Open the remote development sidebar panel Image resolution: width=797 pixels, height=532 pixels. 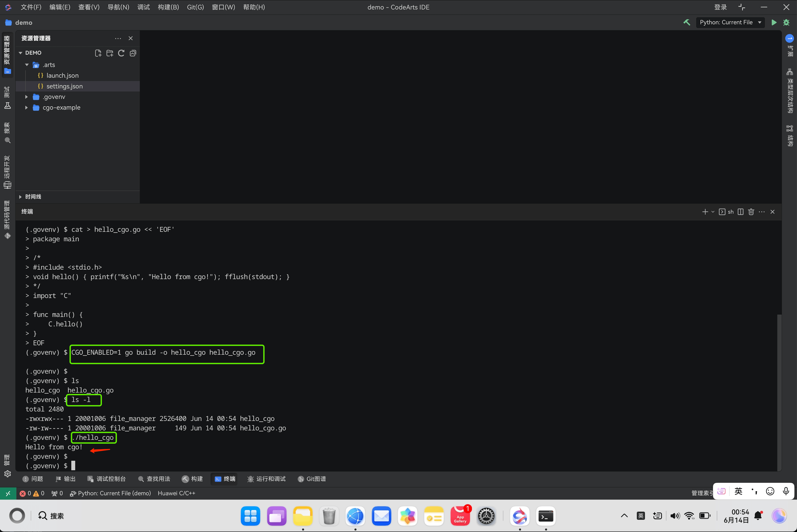pos(7,172)
